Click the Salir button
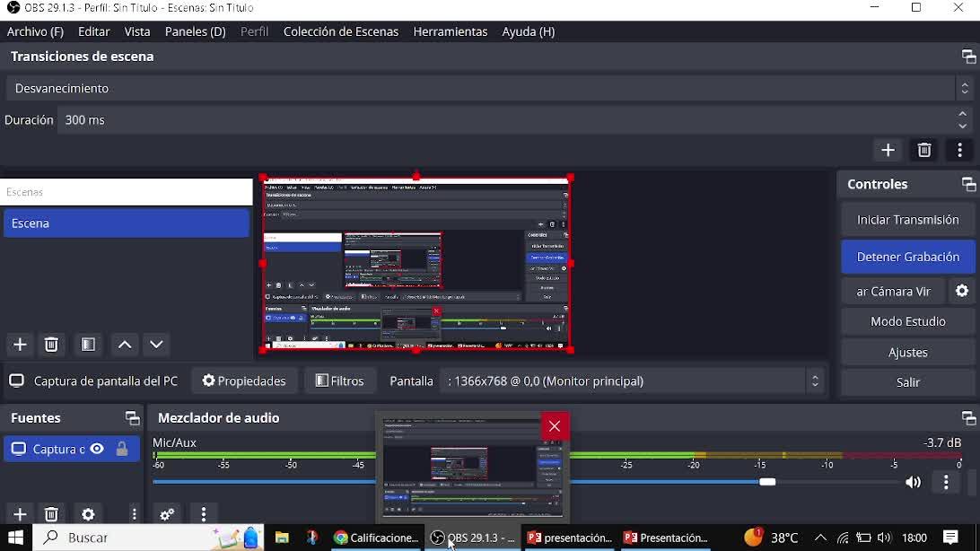Viewport: 980px width, 551px height. tap(907, 382)
